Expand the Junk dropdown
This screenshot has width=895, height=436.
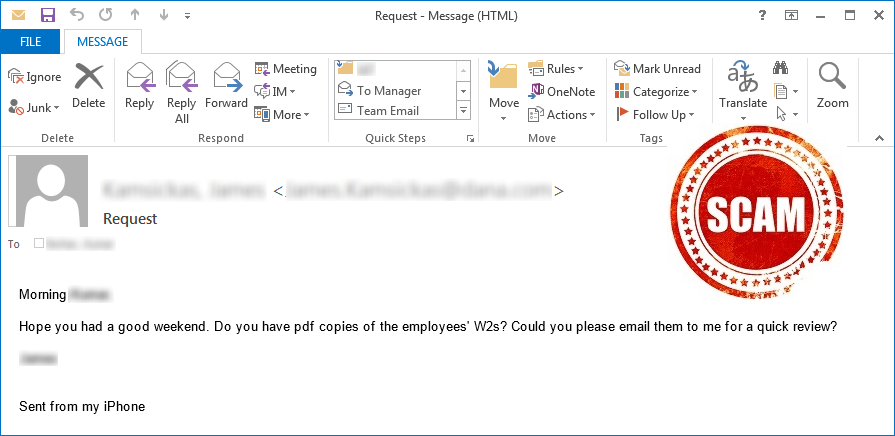pyautogui.click(x=34, y=108)
